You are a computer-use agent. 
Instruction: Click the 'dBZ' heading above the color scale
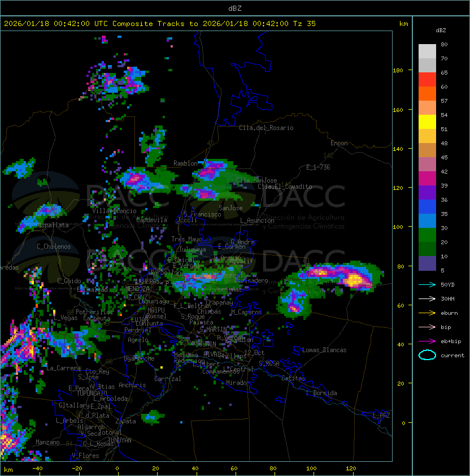point(441,31)
